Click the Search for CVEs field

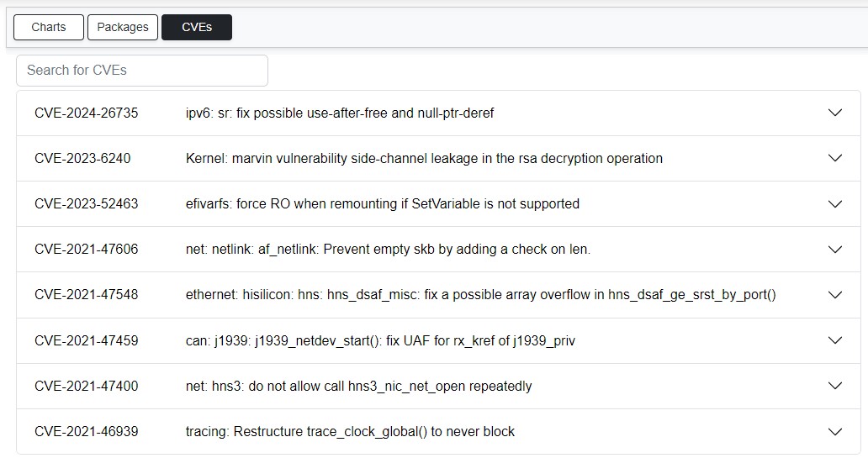pos(142,71)
